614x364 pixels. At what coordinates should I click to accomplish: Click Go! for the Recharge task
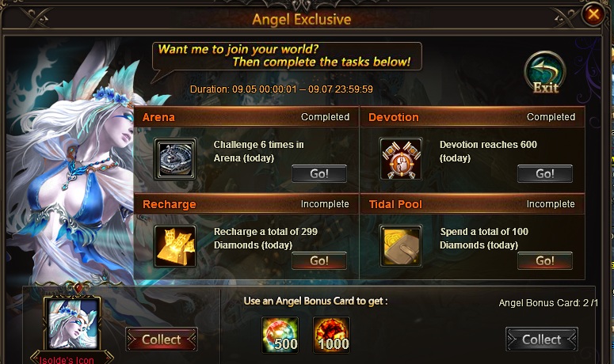tap(319, 261)
